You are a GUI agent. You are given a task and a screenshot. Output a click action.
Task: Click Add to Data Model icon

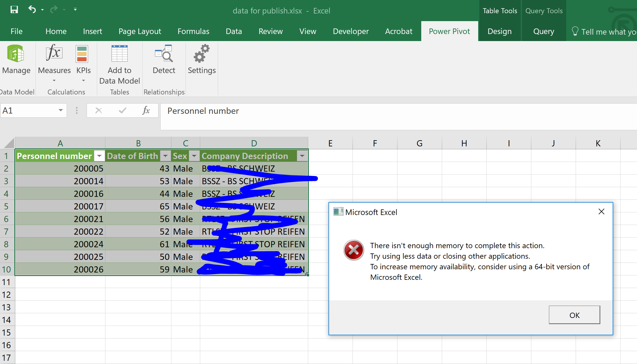(x=119, y=54)
